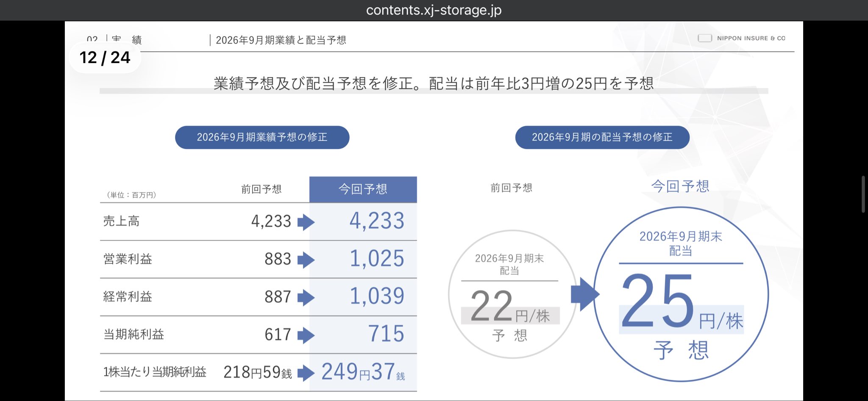This screenshot has height=401, width=868.
Task: Click the vertical scrollbar handle at right edge
Action: pyautogui.click(x=863, y=194)
